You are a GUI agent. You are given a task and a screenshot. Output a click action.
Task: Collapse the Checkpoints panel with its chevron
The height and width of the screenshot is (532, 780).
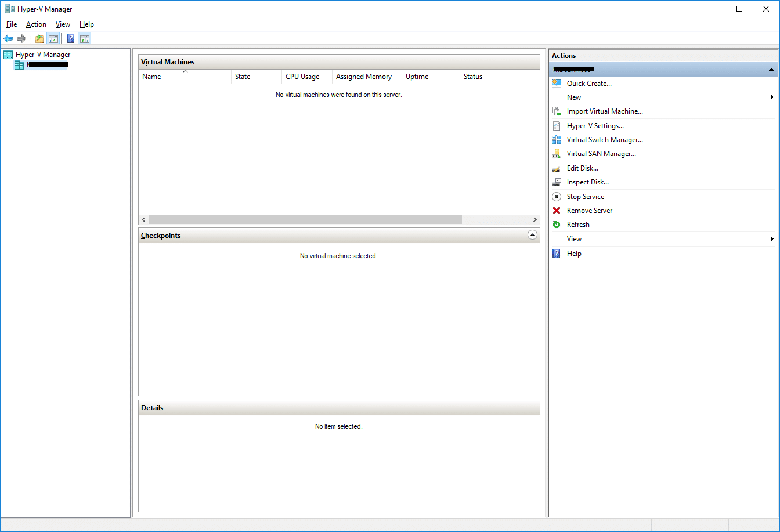(x=532, y=235)
